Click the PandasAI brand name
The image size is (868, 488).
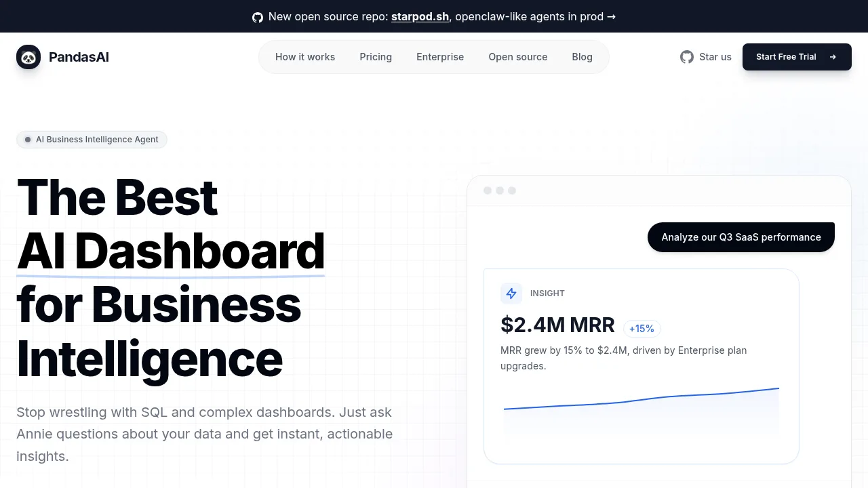click(x=79, y=57)
